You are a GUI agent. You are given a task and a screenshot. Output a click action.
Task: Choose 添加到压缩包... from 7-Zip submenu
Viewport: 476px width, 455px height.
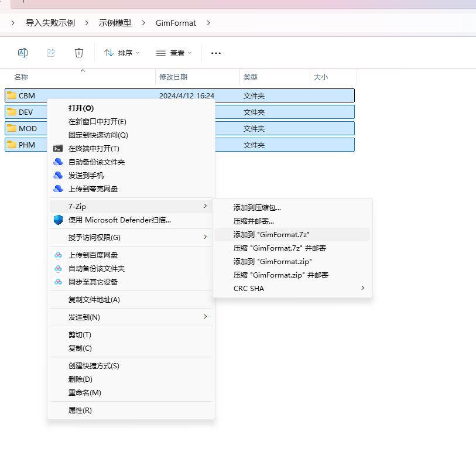(257, 207)
